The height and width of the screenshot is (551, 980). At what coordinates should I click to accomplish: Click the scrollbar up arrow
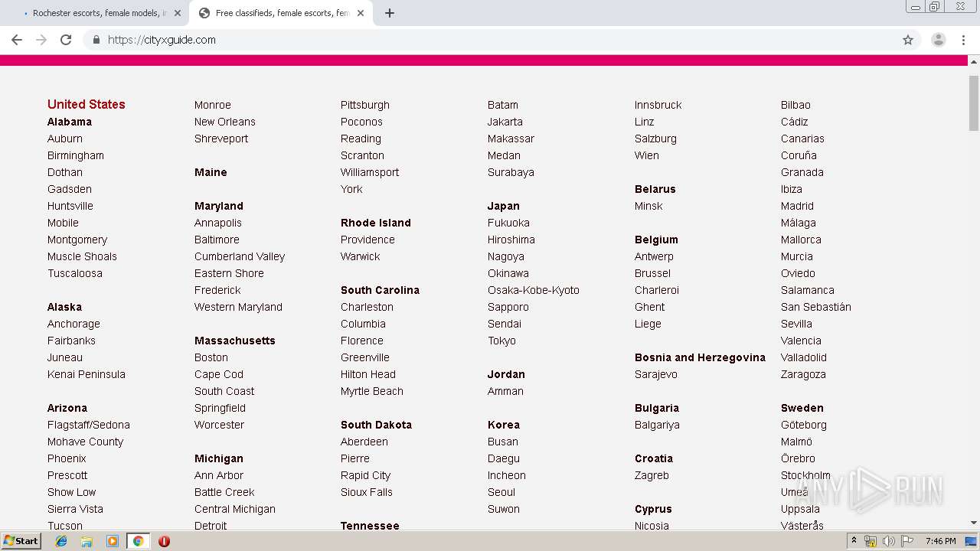click(974, 61)
